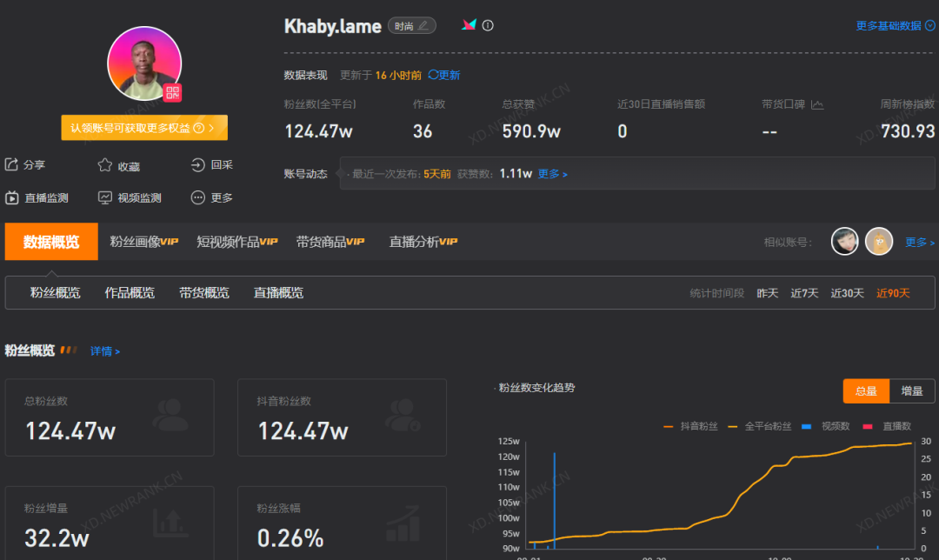The image size is (939, 560).
Task: Click the 抖音粉丝数 124.47w card
Action: point(342,417)
